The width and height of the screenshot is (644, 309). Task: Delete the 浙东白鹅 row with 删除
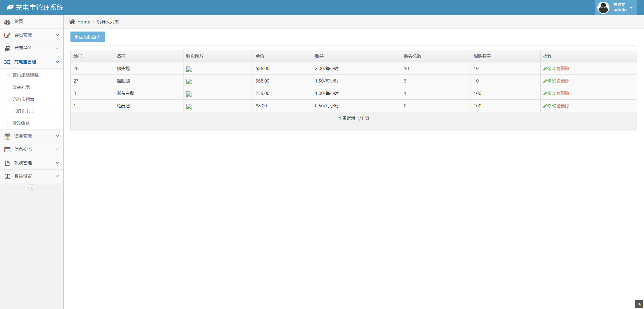[563, 93]
